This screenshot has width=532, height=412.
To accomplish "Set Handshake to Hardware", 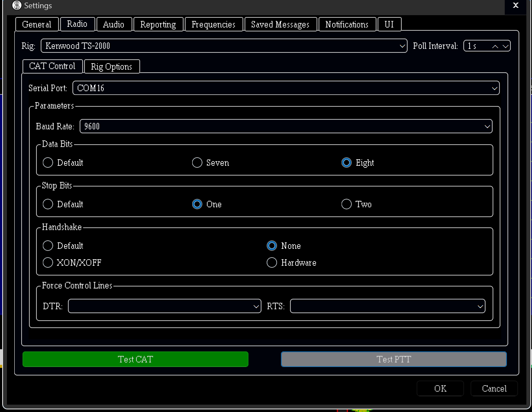I will 272,263.
